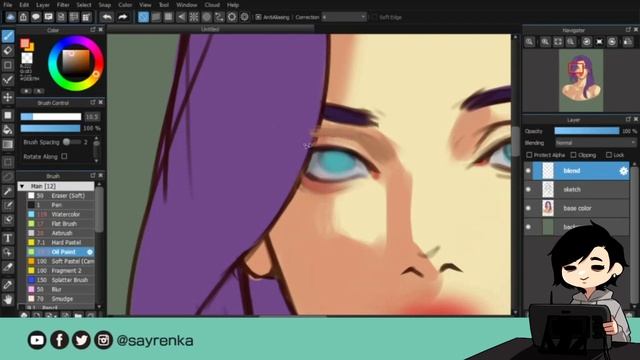Turn snap off with highlighted snap icon
Screen dimensions: 640x360
[x=143, y=17]
